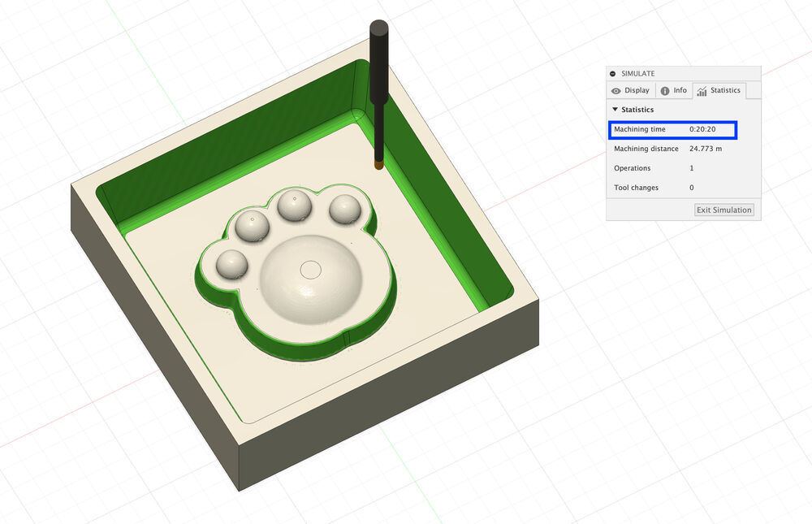Image resolution: width=812 pixels, height=524 pixels.
Task: Open the Info tab
Action: click(674, 90)
